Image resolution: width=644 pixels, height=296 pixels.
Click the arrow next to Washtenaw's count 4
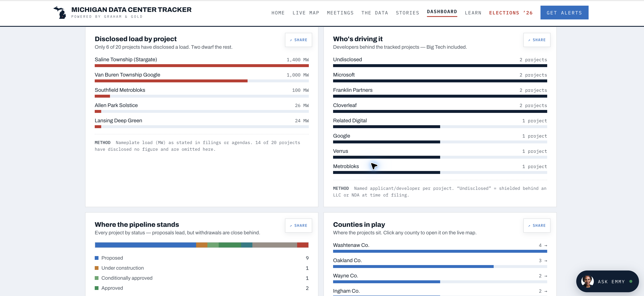click(546, 245)
